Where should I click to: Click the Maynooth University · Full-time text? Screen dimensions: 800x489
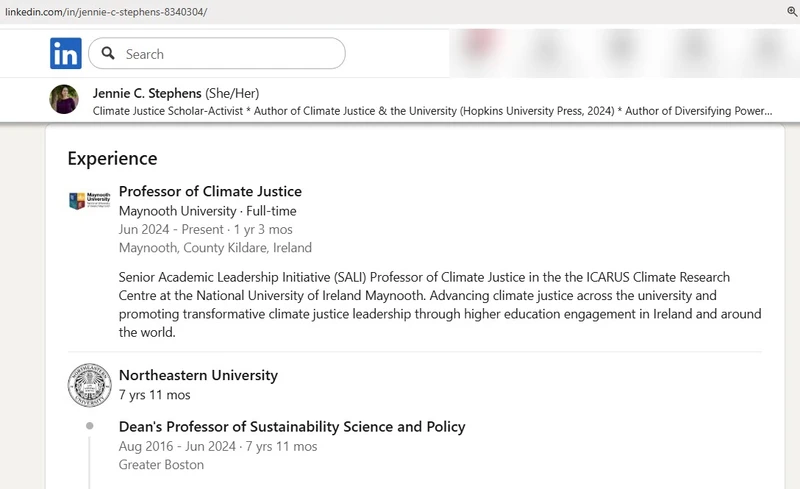[x=208, y=211]
